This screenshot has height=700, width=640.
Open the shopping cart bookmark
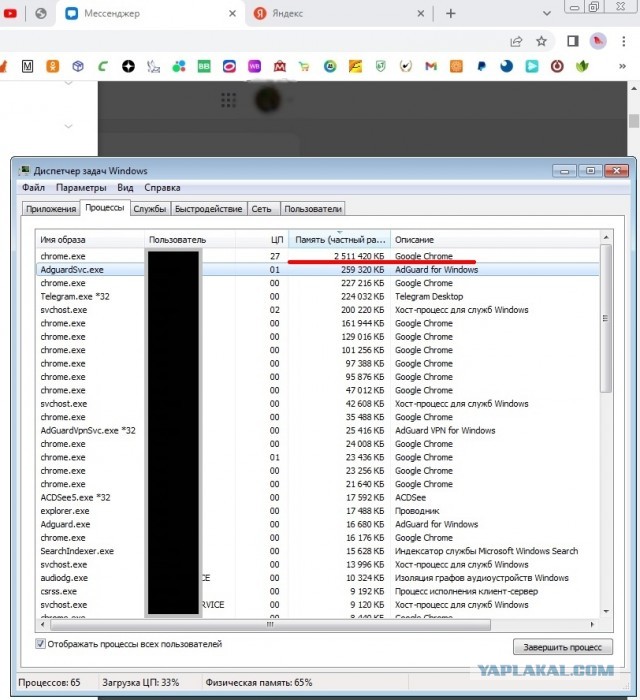304,67
